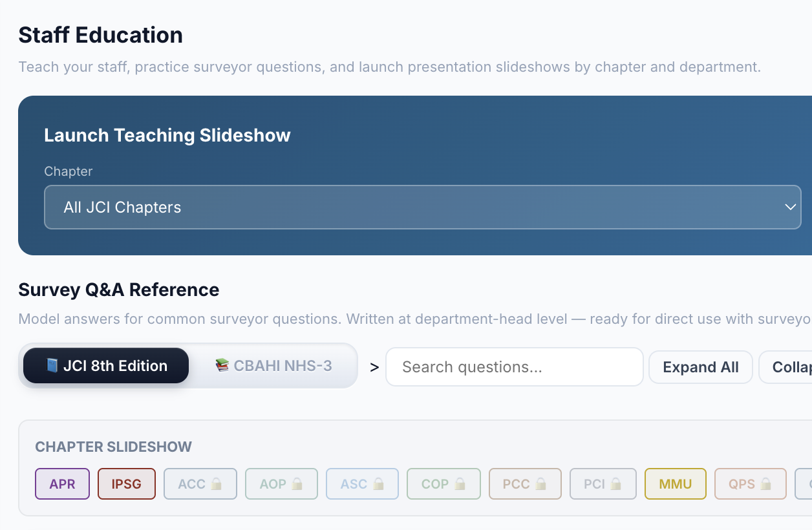Focus the Search questions field
This screenshot has width=812, height=530.
point(514,367)
